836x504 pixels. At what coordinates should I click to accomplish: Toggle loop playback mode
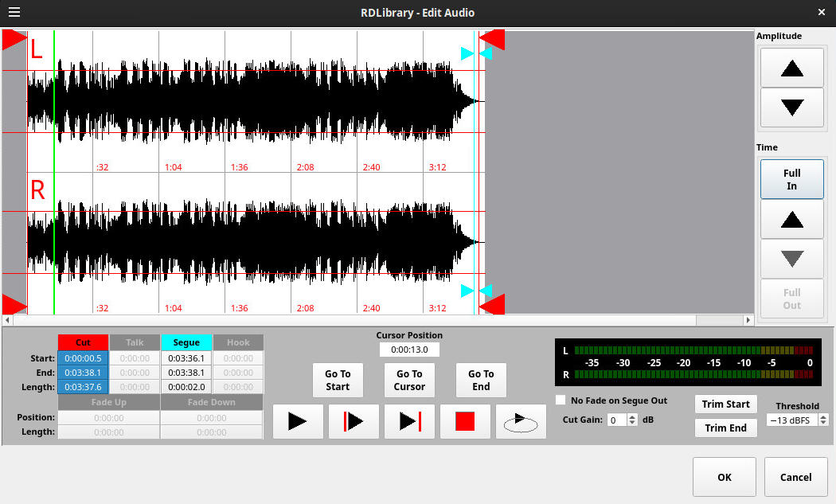521,421
